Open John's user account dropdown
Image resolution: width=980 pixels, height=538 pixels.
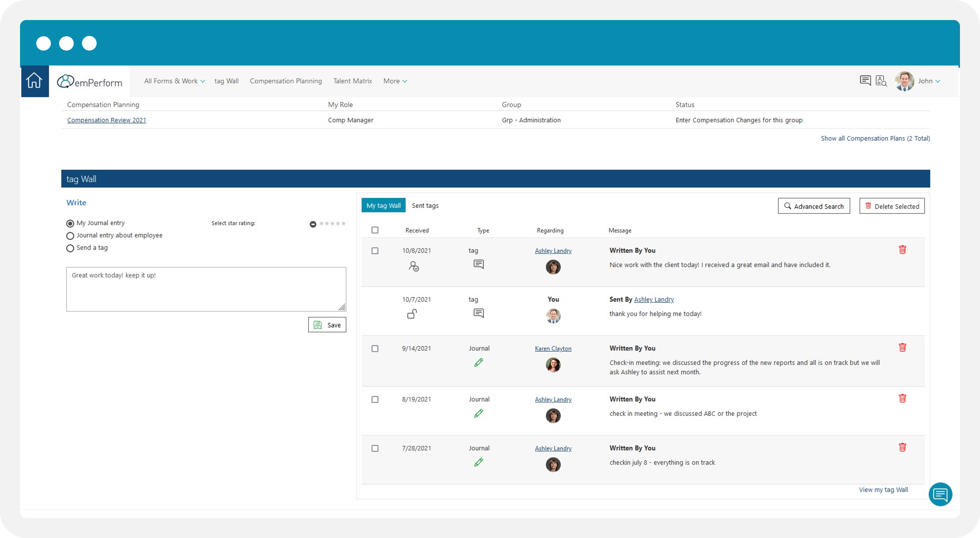point(929,81)
